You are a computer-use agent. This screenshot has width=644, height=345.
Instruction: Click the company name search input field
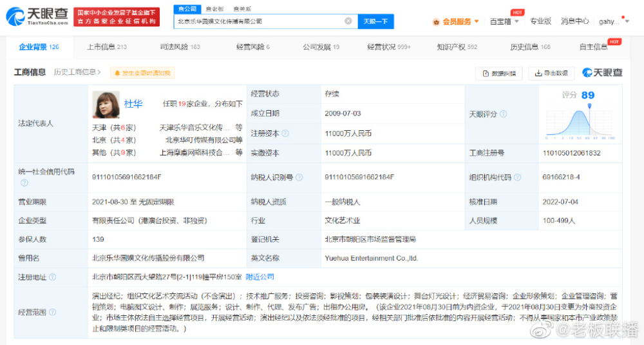pyautogui.click(x=258, y=21)
